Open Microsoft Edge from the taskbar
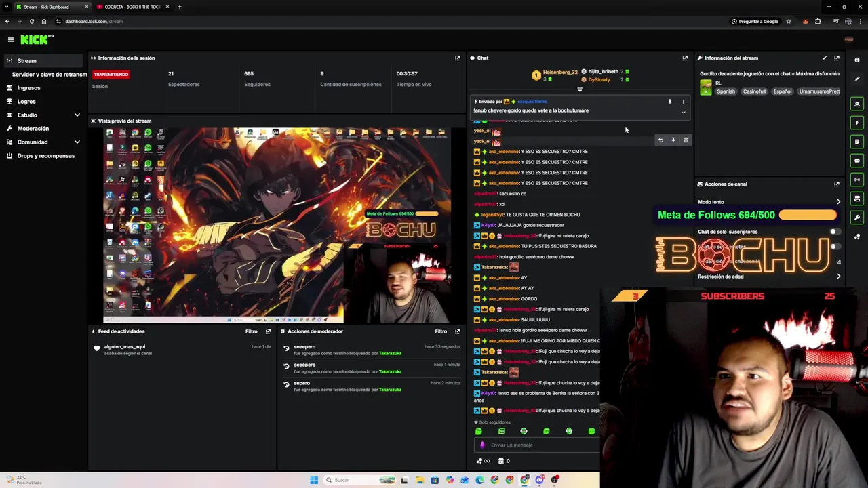The image size is (868, 488). tap(479, 481)
